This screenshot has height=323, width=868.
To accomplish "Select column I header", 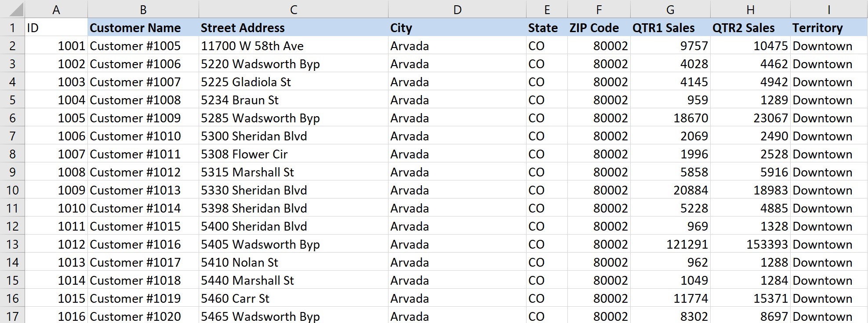I will click(x=828, y=9).
